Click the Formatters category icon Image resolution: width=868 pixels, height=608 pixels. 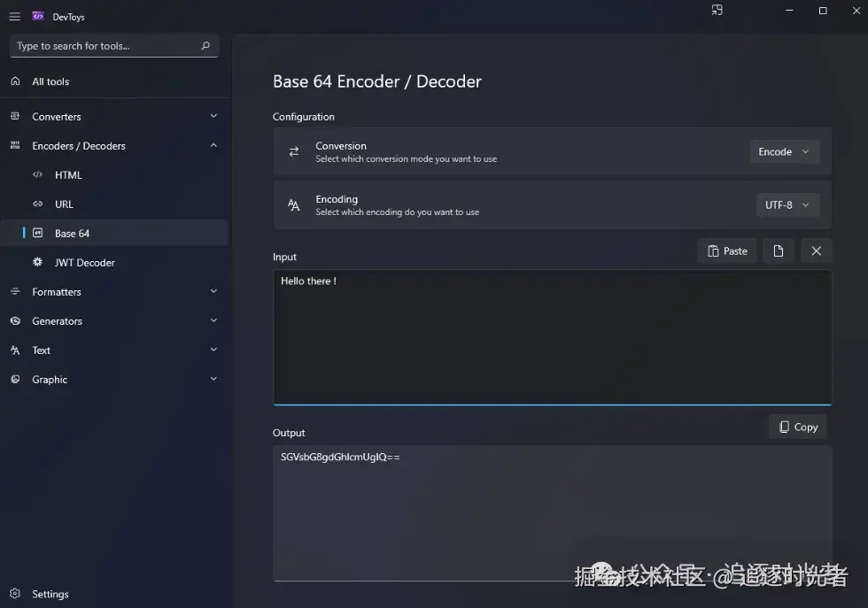16,291
